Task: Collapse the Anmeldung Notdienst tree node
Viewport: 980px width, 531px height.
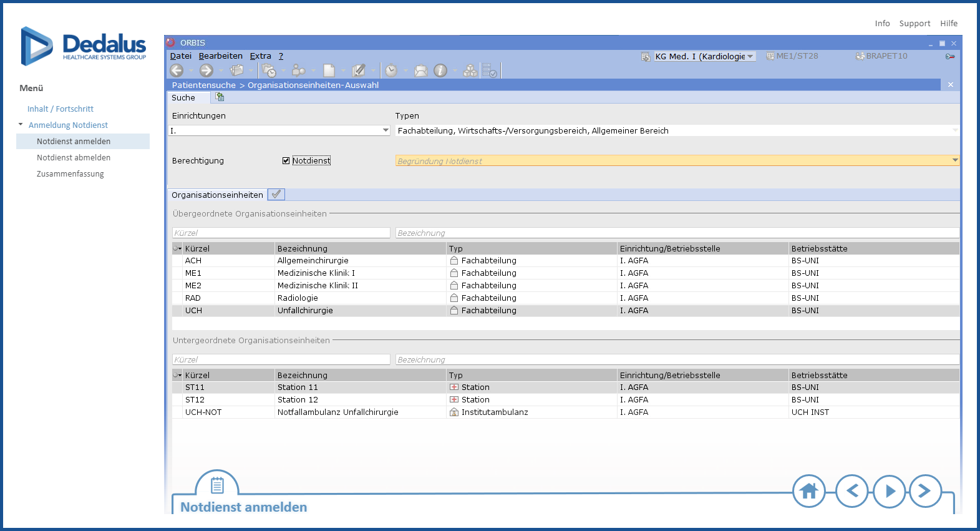Action: pos(21,125)
